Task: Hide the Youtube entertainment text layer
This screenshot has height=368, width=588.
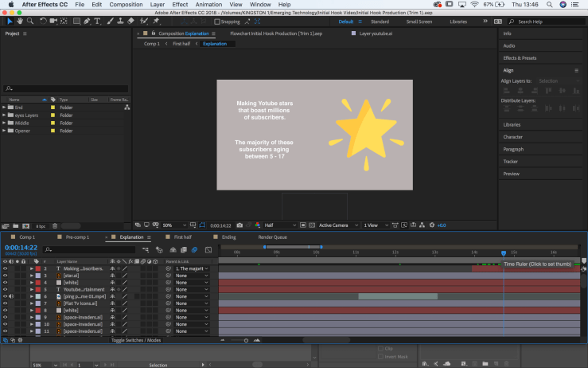Action: tap(6, 289)
